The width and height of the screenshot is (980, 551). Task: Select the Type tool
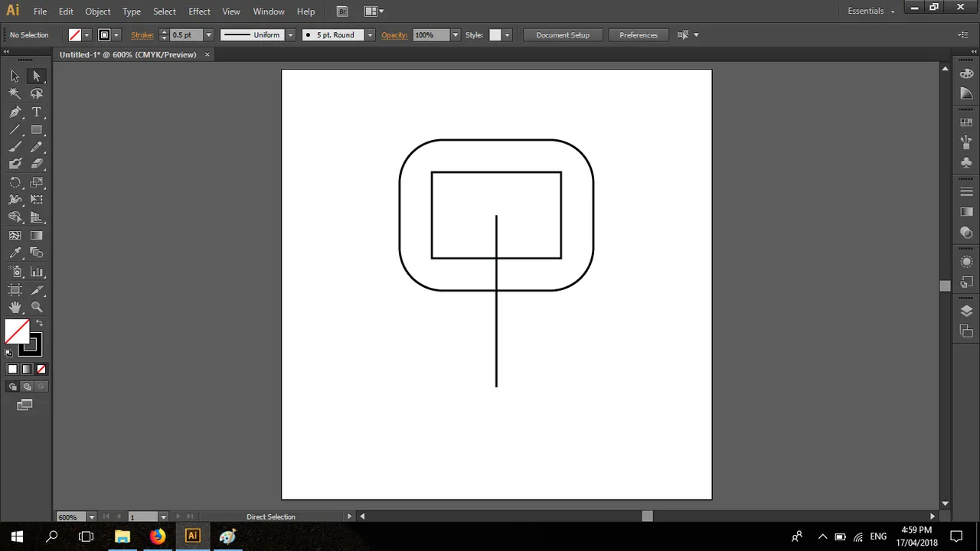[36, 112]
